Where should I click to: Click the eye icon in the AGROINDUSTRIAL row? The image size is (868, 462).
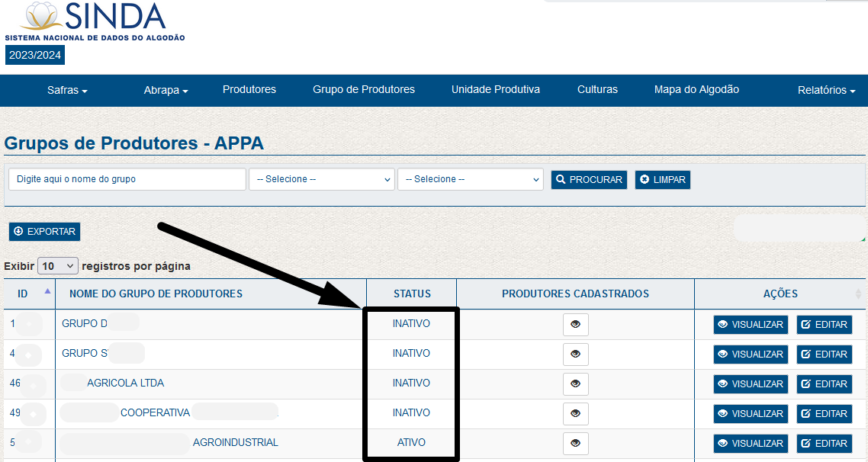[576, 444]
